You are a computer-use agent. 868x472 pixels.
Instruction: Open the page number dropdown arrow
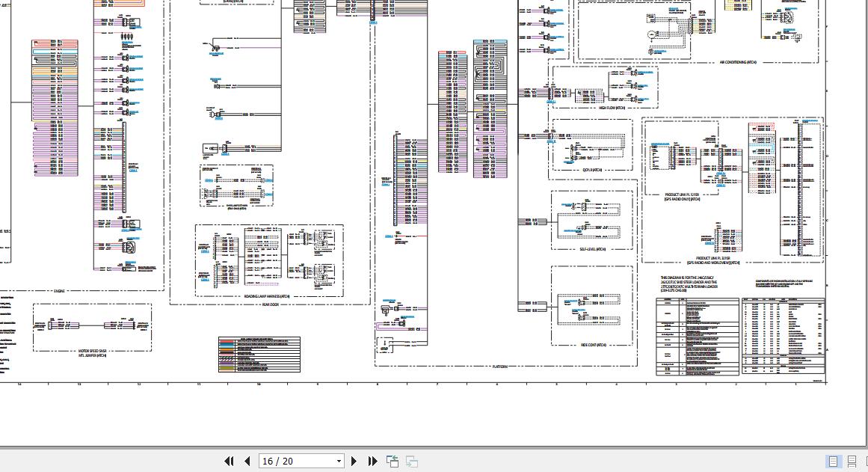coord(339,462)
